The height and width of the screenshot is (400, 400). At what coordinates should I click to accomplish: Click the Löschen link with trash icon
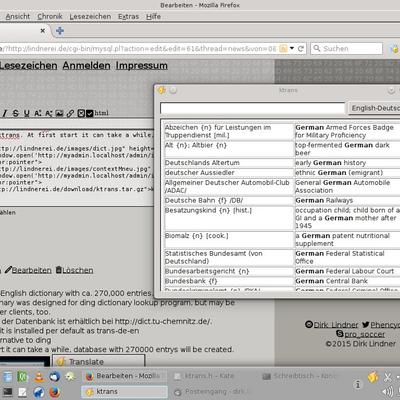tap(74, 270)
